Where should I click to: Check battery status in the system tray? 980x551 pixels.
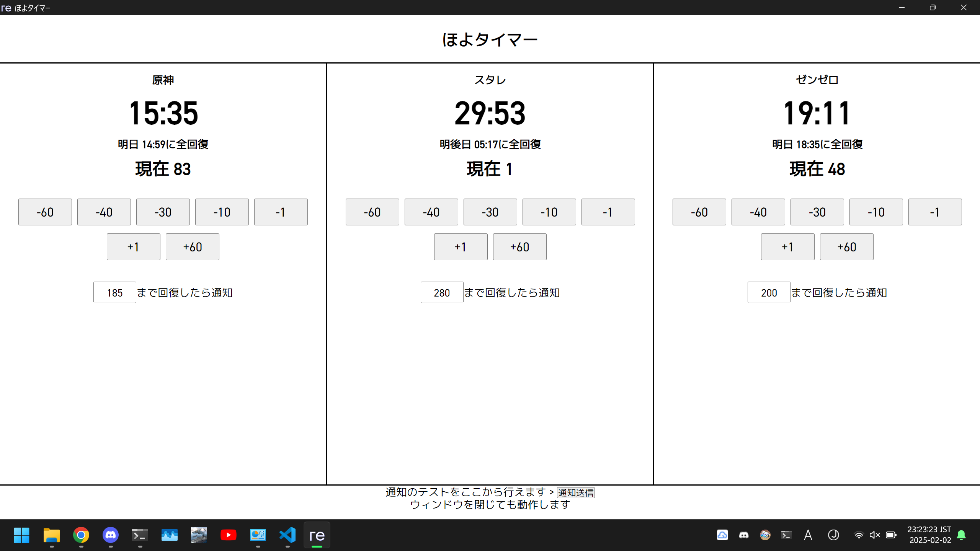click(890, 535)
